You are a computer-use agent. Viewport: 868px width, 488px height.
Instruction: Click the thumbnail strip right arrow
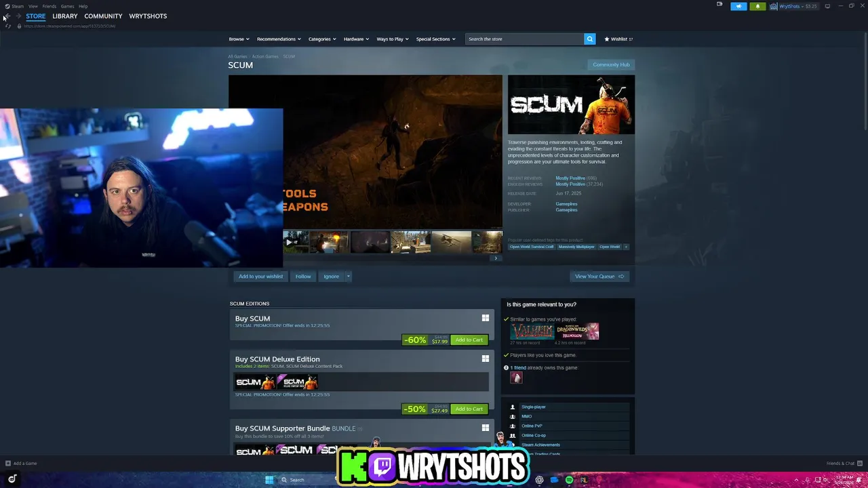[496, 258]
